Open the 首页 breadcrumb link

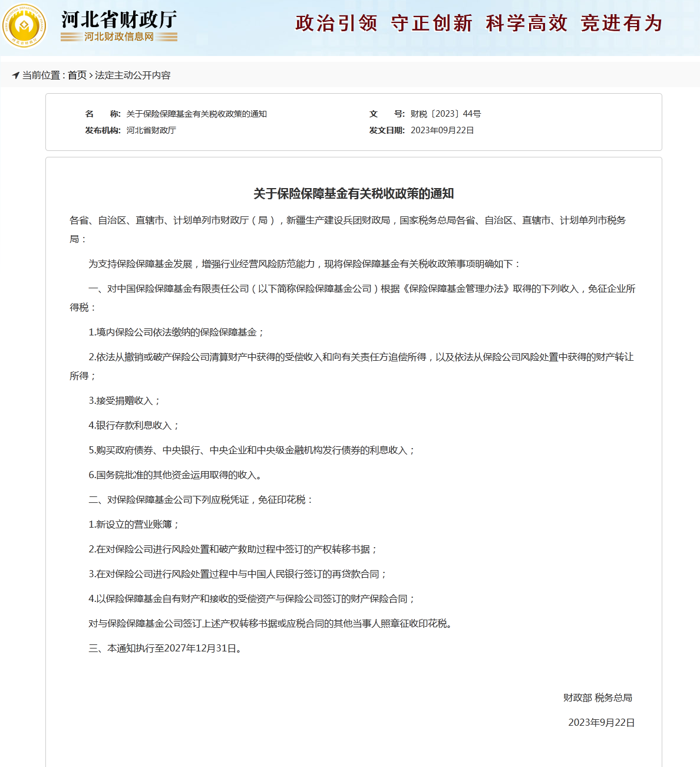click(x=77, y=75)
